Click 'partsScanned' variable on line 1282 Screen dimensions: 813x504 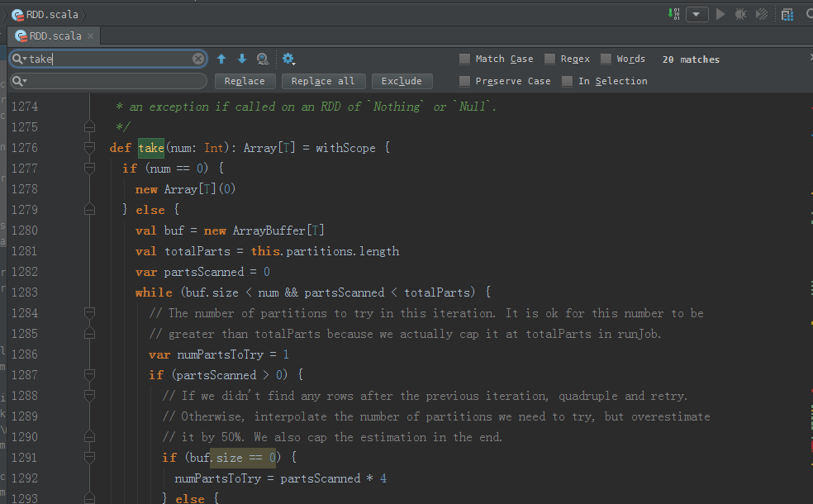click(x=204, y=272)
